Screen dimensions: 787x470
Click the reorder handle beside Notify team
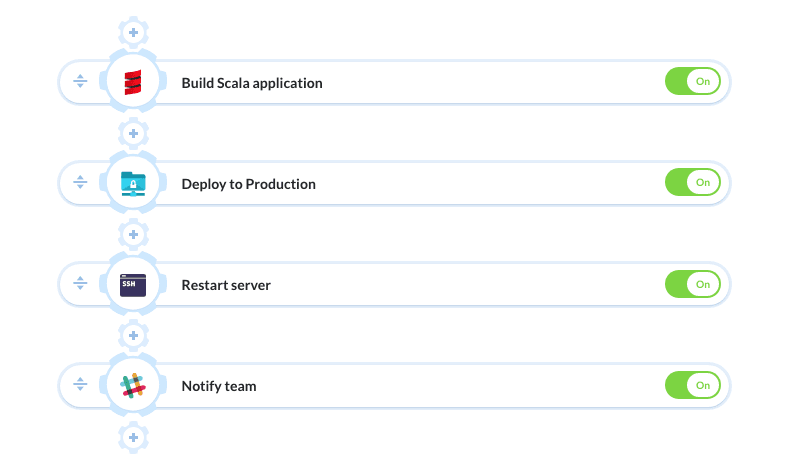tap(81, 386)
